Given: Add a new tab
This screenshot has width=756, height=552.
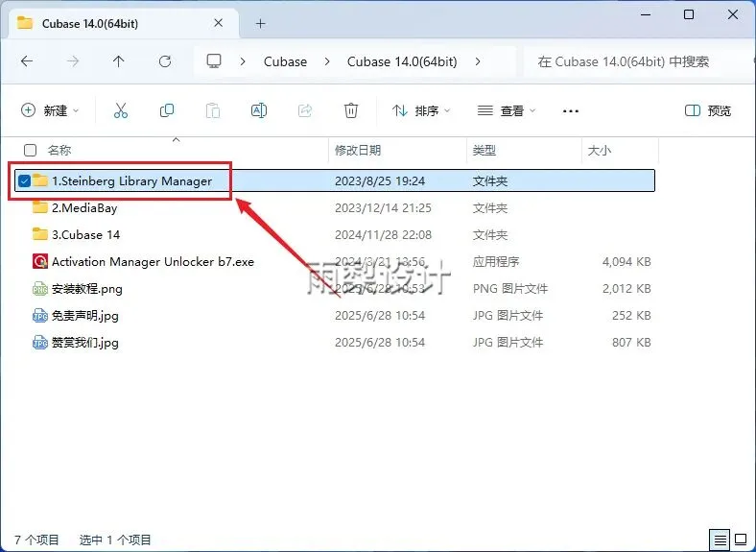Looking at the screenshot, I should tap(260, 23).
